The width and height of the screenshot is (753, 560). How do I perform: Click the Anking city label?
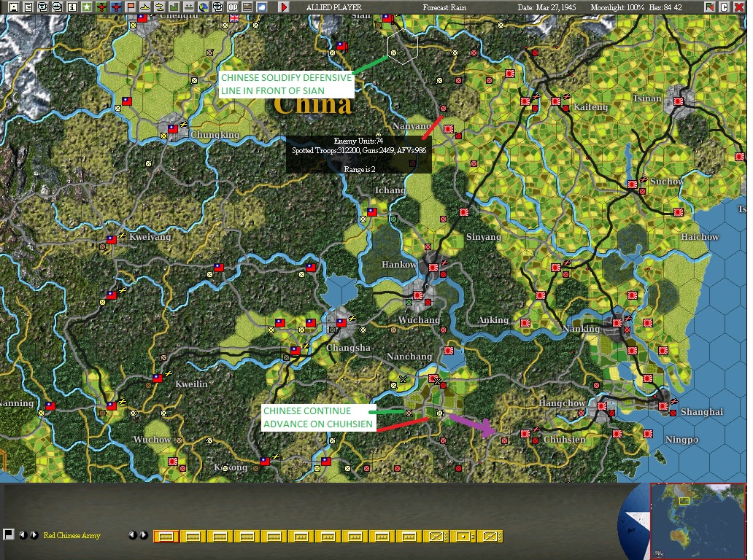(493, 320)
